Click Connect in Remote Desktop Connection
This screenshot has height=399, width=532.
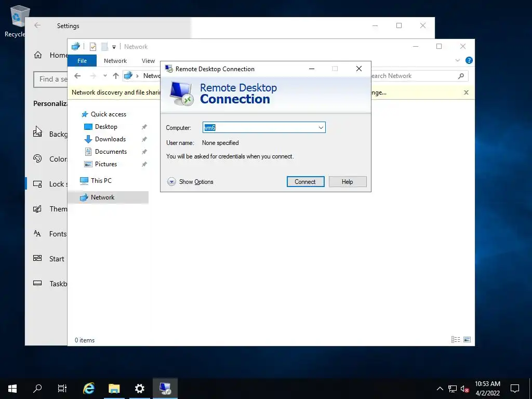click(x=305, y=181)
